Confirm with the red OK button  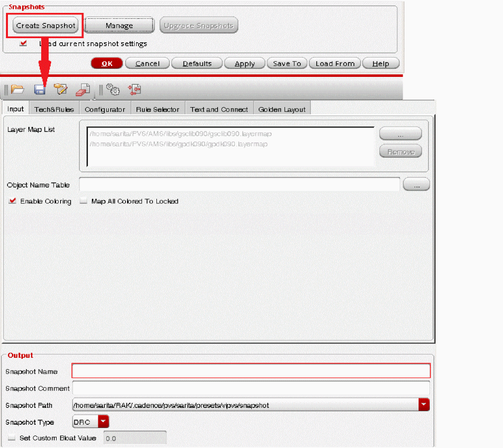(107, 64)
